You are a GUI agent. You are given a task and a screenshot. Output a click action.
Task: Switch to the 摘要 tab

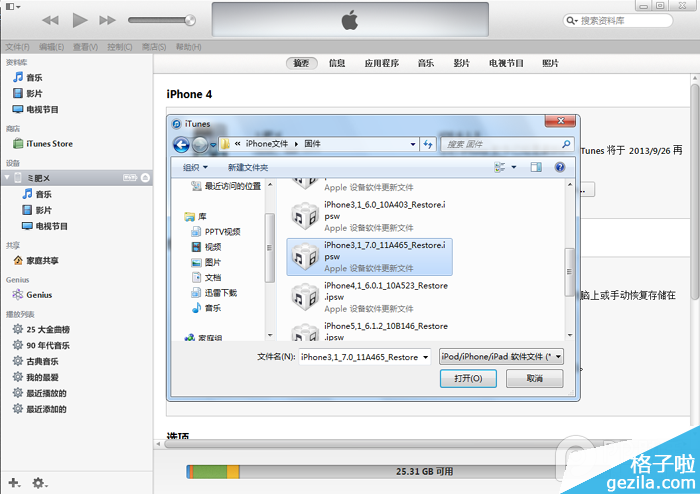(x=301, y=63)
